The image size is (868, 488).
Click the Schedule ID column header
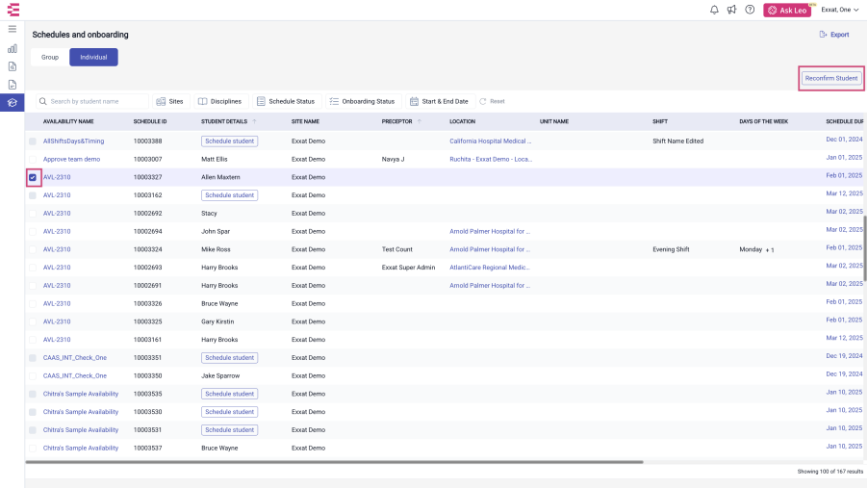pyautogui.click(x=150, y=121)
